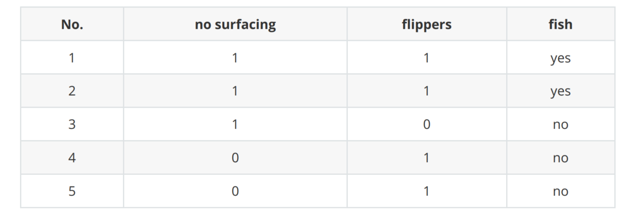Select the flippers value in row 1
644x214 pixels.
pyautogui.click(x=426, y=58)
